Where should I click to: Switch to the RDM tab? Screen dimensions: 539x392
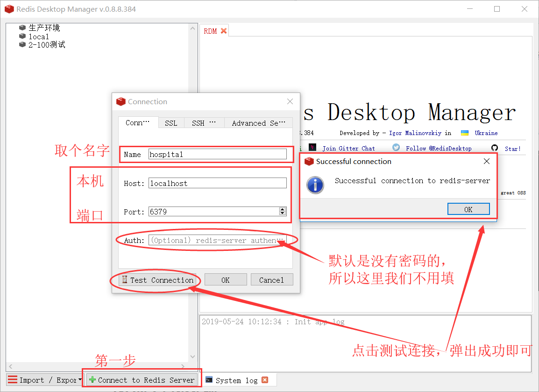pyautogui.click(x=210, y=31)
